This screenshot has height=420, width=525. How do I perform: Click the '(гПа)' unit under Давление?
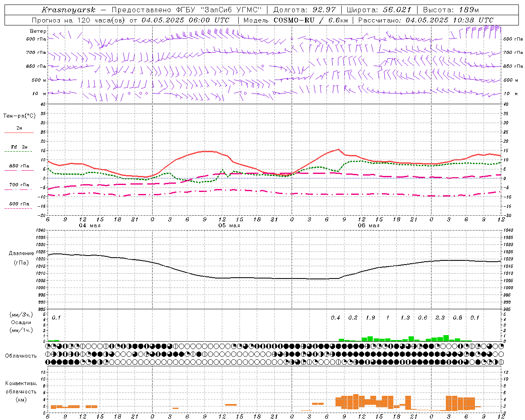coord(21,263)
